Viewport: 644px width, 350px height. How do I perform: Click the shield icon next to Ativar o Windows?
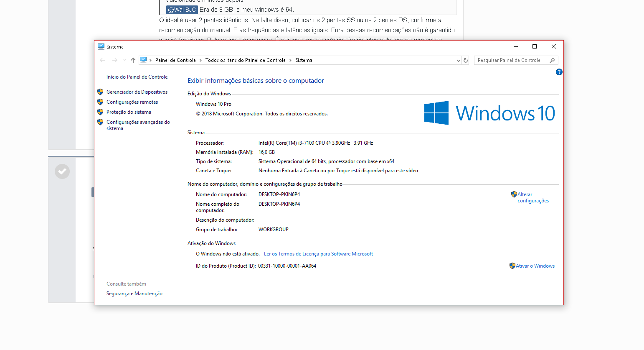(x=512, y=266)
